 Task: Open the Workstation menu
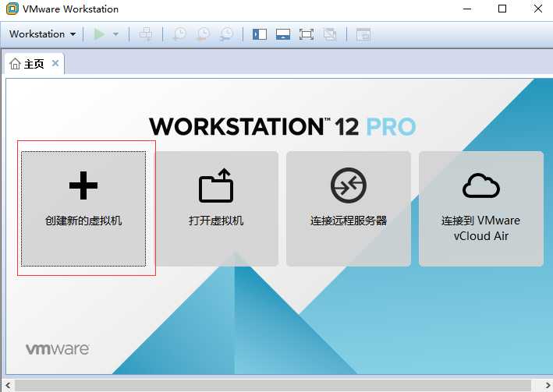click(42, 34)
